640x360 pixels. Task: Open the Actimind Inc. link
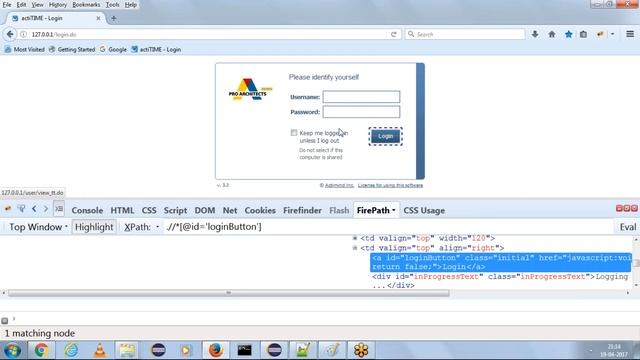coord(339,185)
